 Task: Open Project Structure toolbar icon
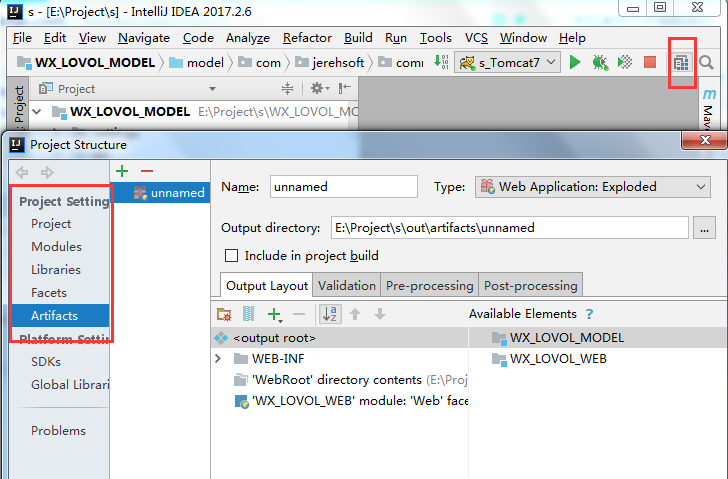point(681,63)
